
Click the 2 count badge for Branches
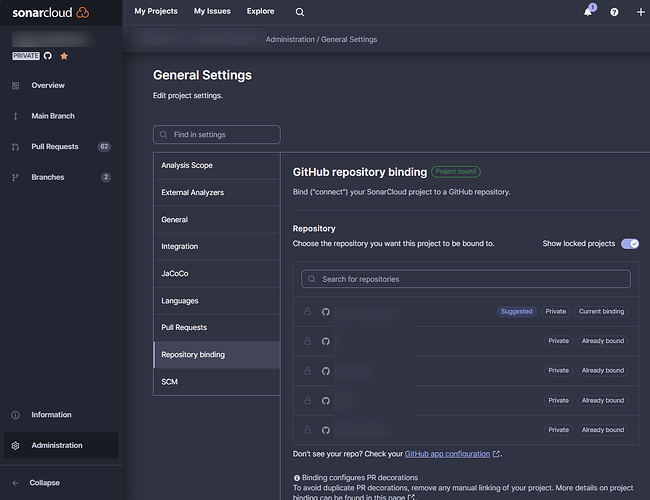(106, 177)
